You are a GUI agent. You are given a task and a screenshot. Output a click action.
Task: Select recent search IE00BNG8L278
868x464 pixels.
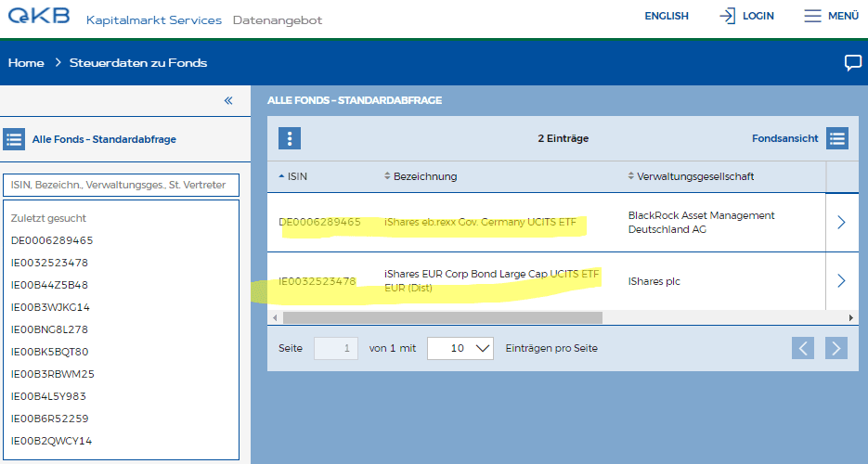click(x=49, y=329)
